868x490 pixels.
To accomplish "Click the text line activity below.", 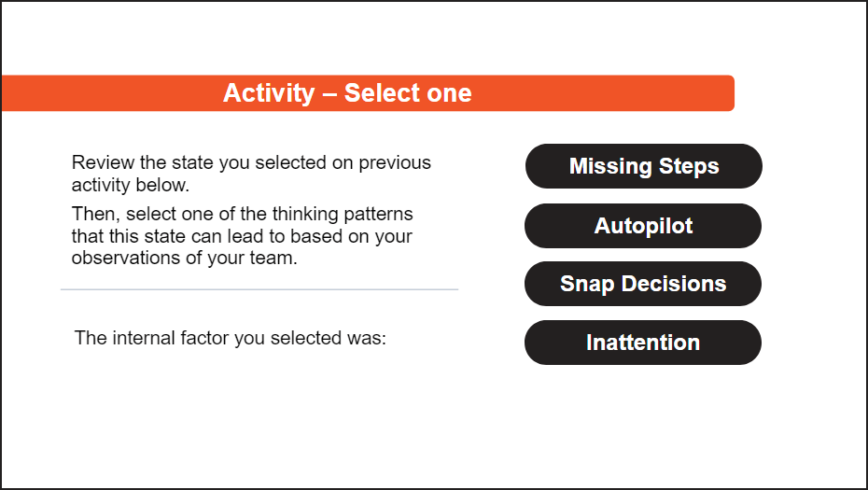I will (x=131, y=185).
